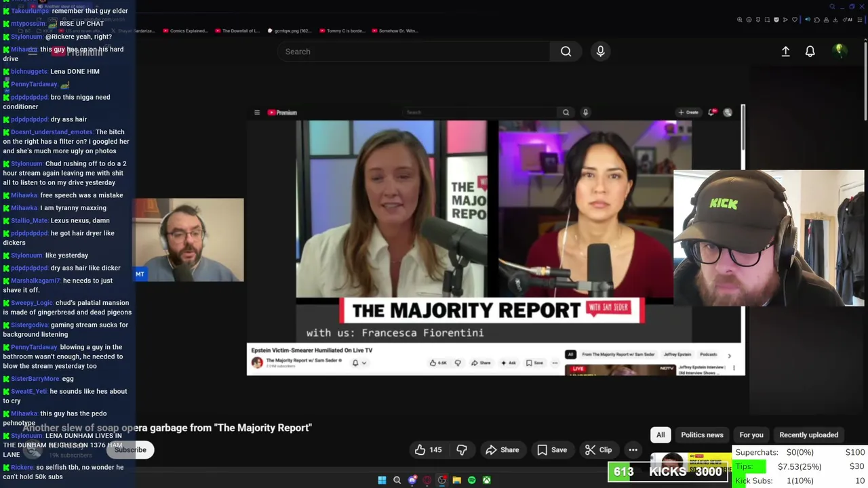The width and height of the screenshot is (868, 488).
Task: Open File Explorer from taskbar
Action: [456, 480]
